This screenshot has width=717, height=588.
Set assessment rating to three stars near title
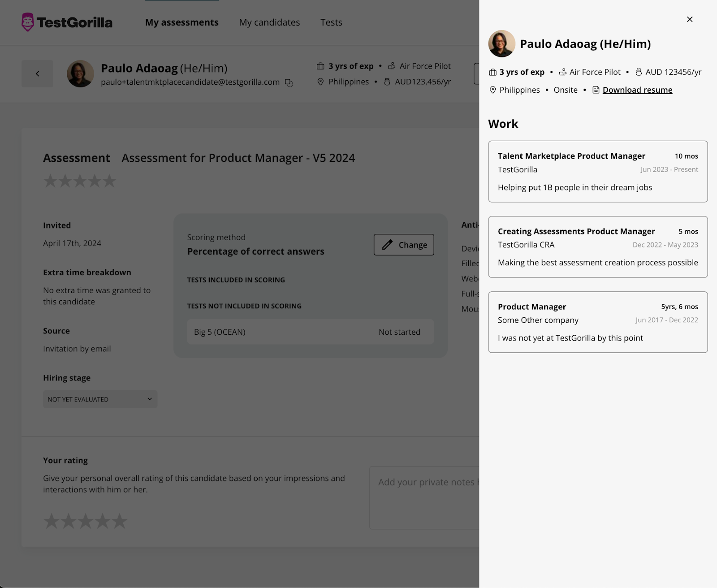pyautogui.click(x=80, y=181)
